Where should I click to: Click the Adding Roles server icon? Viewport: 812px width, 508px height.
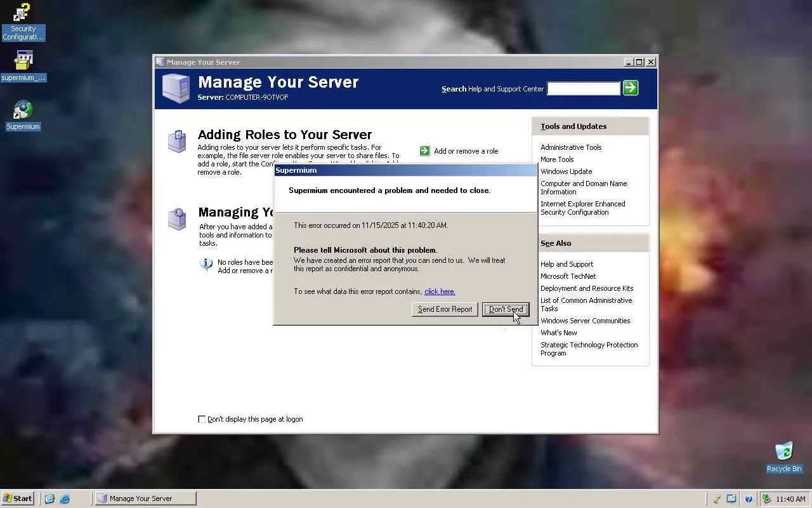point(177,142)
